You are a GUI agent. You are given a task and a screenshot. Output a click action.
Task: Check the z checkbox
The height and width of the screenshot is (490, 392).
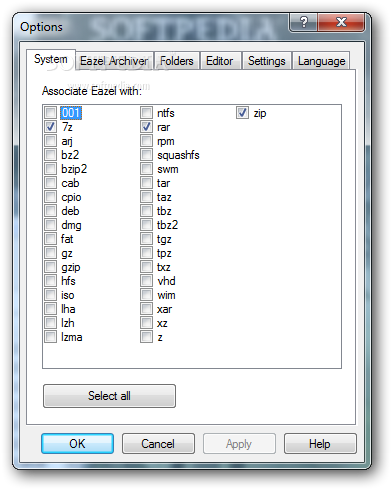[x=146, y=337]
